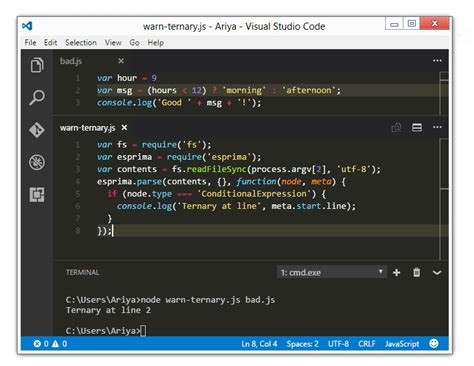
Task: Add a new terminal with plus icon
Action: pyautogui.click(x=396, y=273)
